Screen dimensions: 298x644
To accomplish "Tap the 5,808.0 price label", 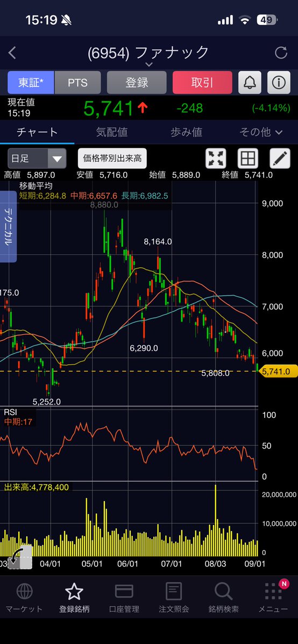I will pyautogui.click(x=215, y=373).
